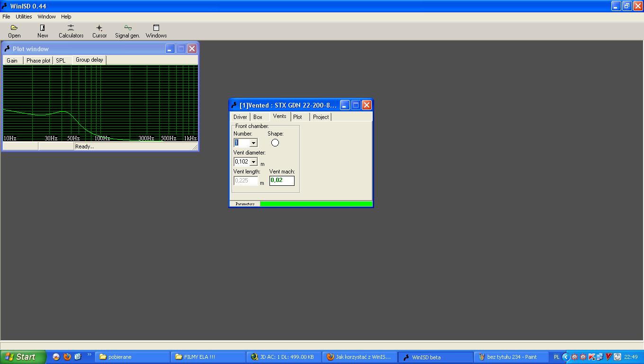644x364 pixels.
Task: Select the Group delay tab
Action: (89, 60)
